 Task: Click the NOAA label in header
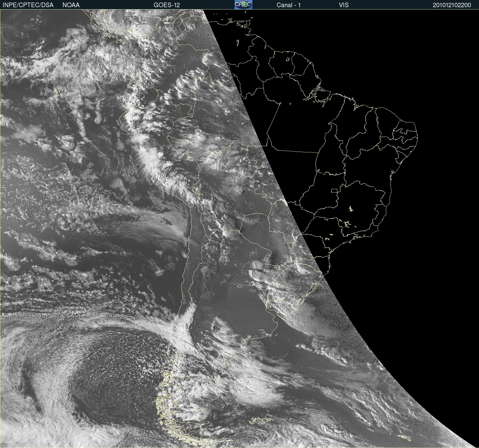71,5
